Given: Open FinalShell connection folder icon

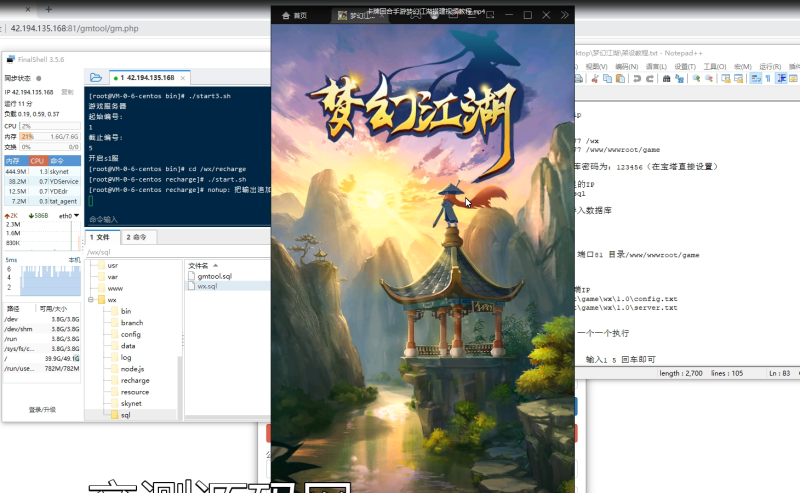Looking at the screenshot, I should [x=96, y=78].
